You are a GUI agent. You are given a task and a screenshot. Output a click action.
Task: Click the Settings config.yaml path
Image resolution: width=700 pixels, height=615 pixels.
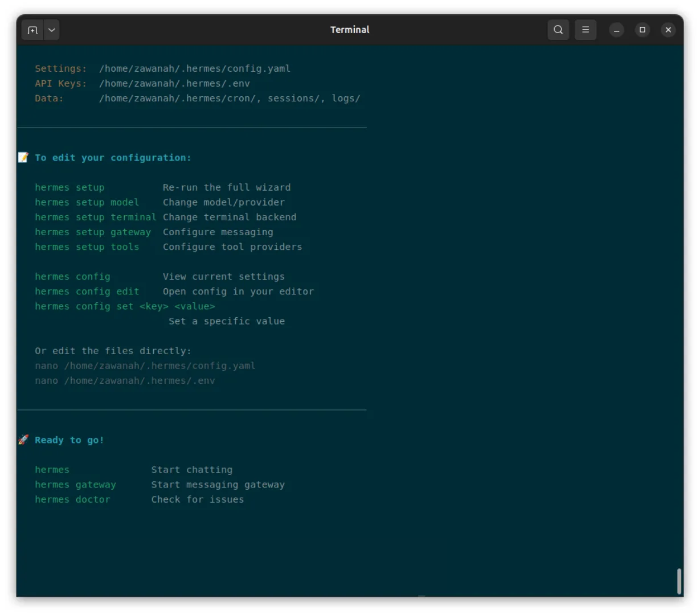pos(195,68)
